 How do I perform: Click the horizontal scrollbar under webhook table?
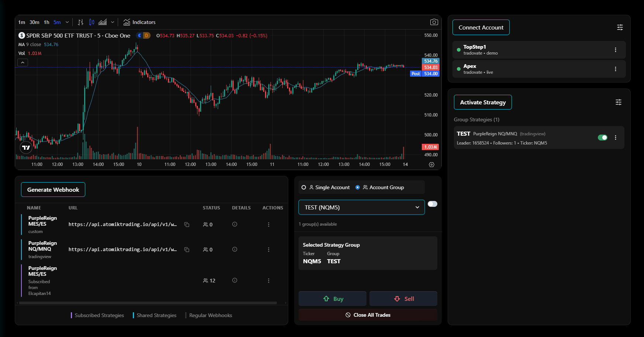(x=148, y=303)
